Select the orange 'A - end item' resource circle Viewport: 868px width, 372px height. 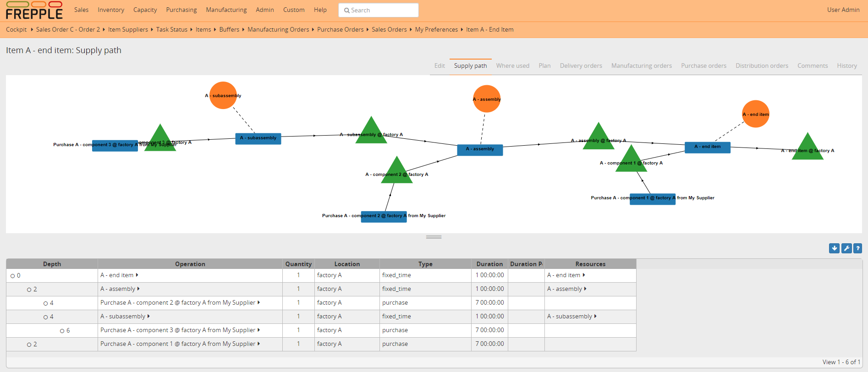(x=755, y=114)
